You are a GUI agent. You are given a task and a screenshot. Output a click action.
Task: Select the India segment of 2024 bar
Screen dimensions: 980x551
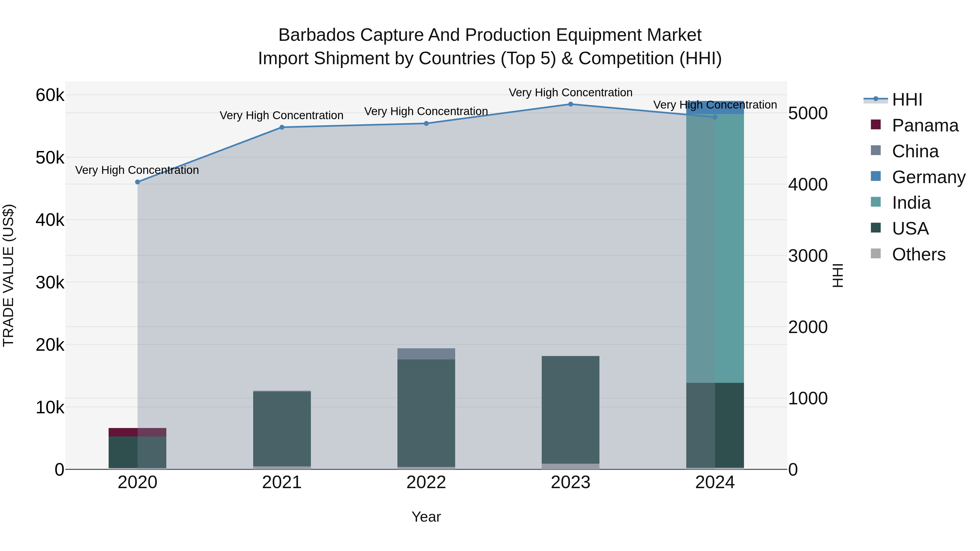[x=715, y=248]
